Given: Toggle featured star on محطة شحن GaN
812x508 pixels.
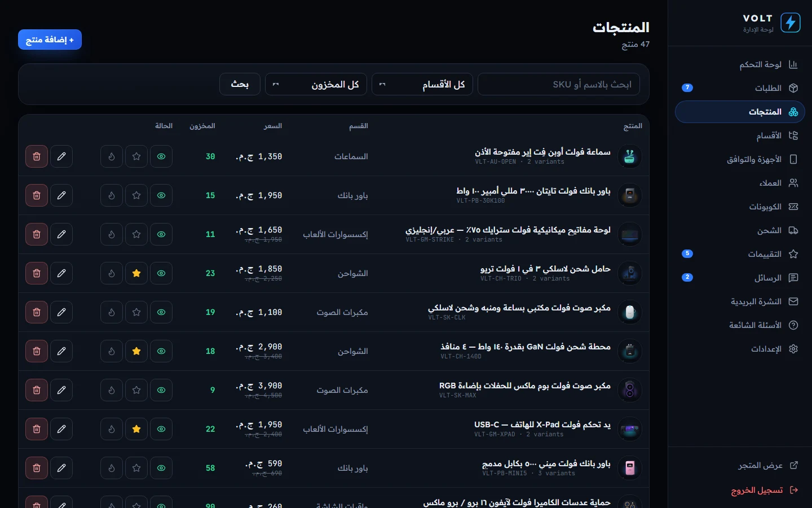Looking at the screenshot, I should (x=136, y=351).
